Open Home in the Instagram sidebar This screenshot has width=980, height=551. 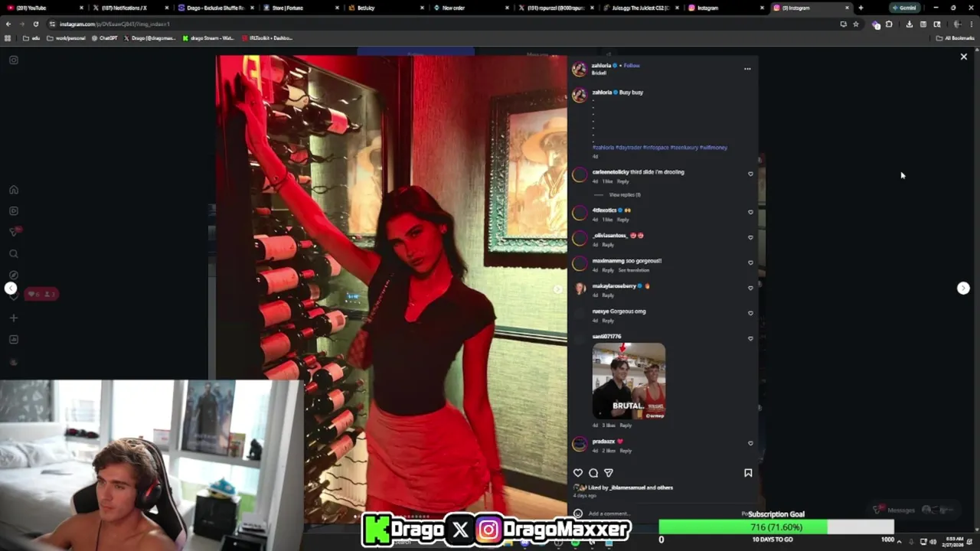14,190
